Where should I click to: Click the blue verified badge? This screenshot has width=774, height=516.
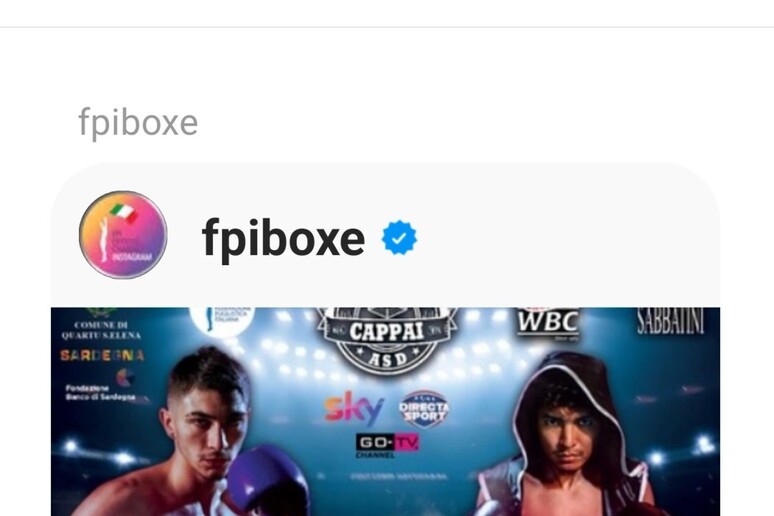[x=399, y=238]
